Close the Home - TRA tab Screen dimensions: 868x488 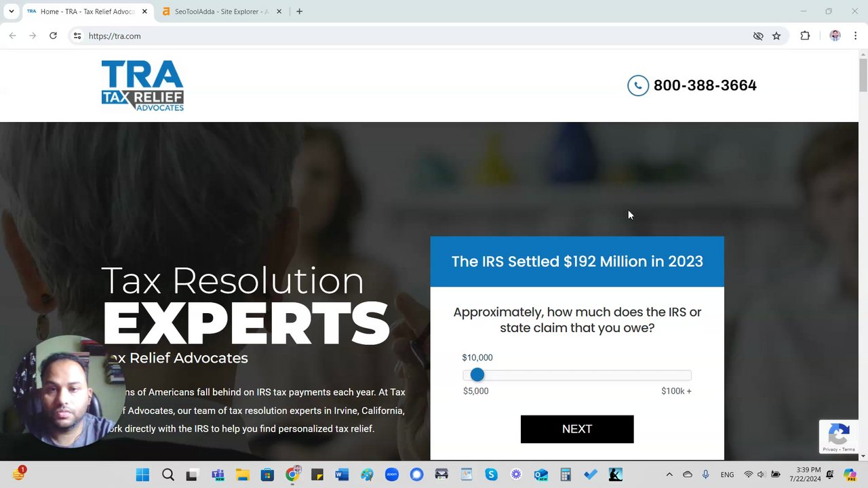tap(144, 12)
